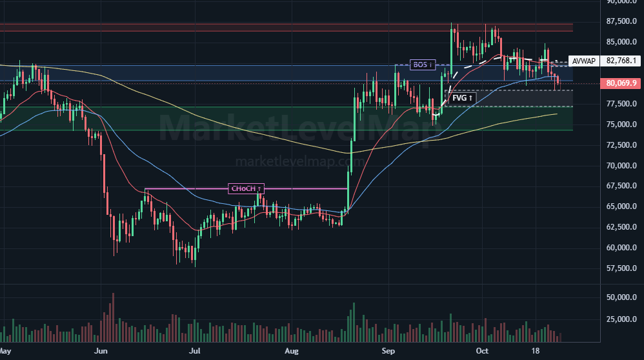Select the BOS label on the chart
Viewport: 644px width, 360px height.
pos(423,65)
